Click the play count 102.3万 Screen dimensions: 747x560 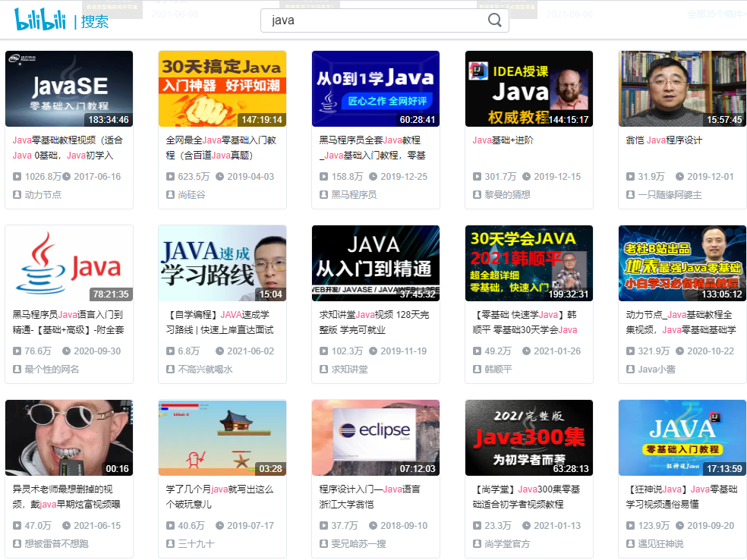point(347,351)
